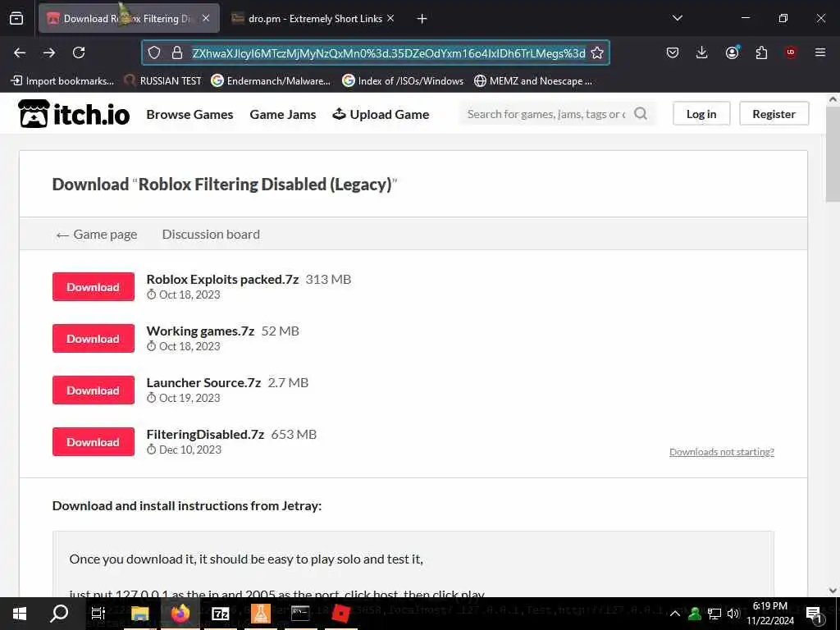This screenshot has width=840, height=630.
Task: Open the Extensions puzzle icon
Action: pyautogui.click(x=761, y=52)
